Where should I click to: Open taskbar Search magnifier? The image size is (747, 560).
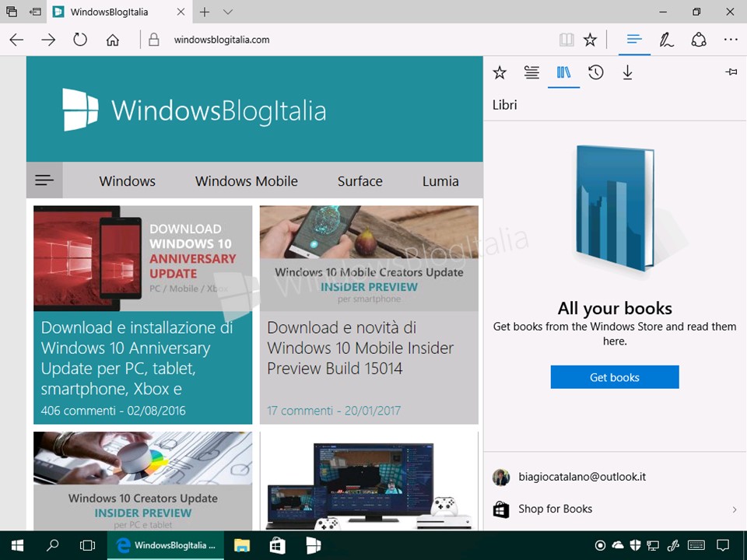[52, 545]
